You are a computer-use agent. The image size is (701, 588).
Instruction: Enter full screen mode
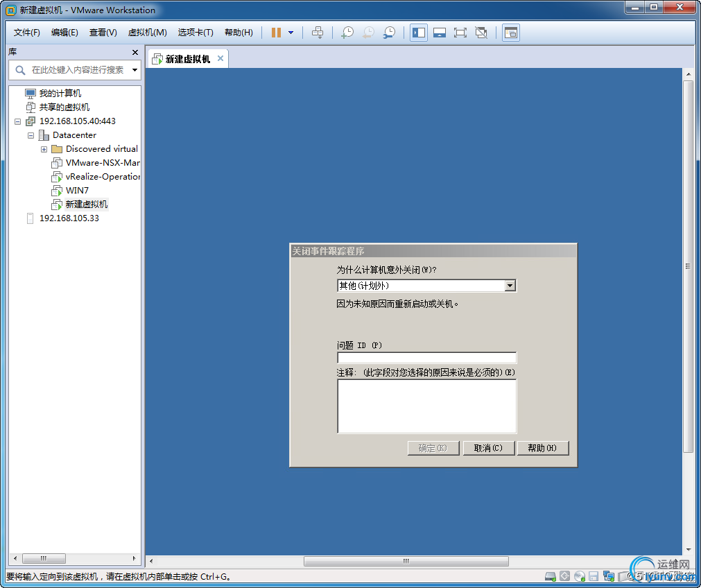click(x=460, y=32)
